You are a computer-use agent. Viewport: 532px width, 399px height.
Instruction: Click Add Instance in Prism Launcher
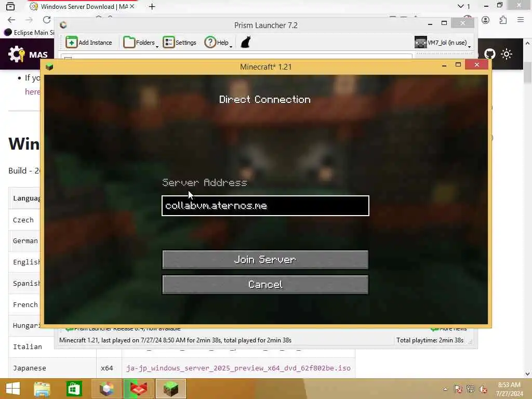89,43
